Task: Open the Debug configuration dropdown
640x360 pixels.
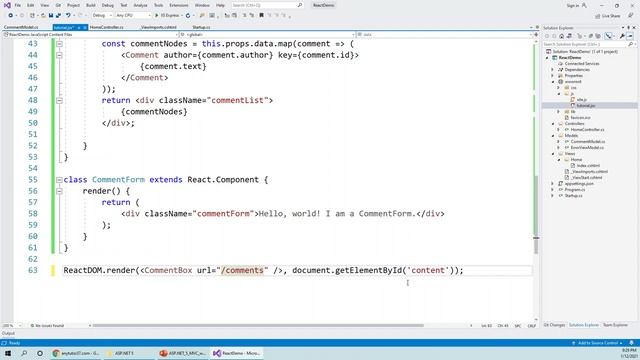Action: coord(102,16)
